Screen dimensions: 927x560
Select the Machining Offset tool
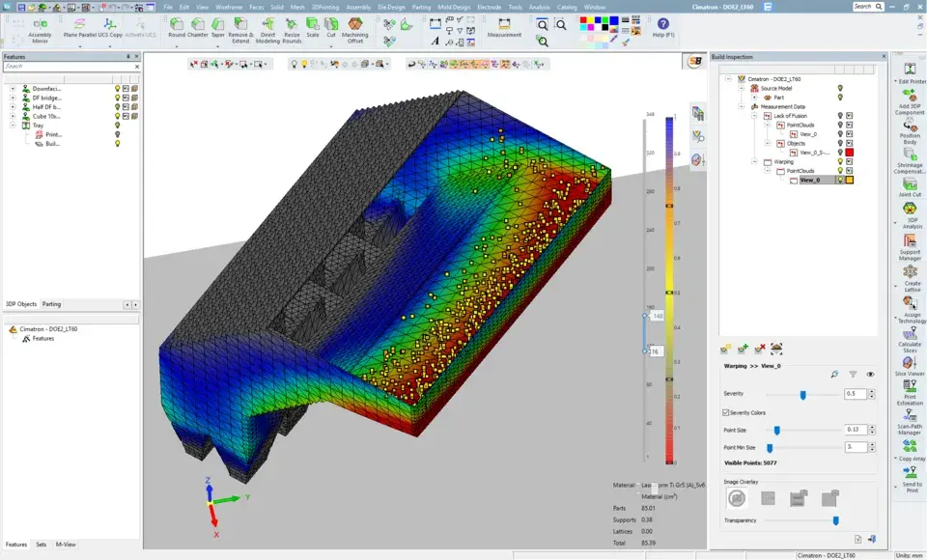pyautogui.click(x=355, y=25)
